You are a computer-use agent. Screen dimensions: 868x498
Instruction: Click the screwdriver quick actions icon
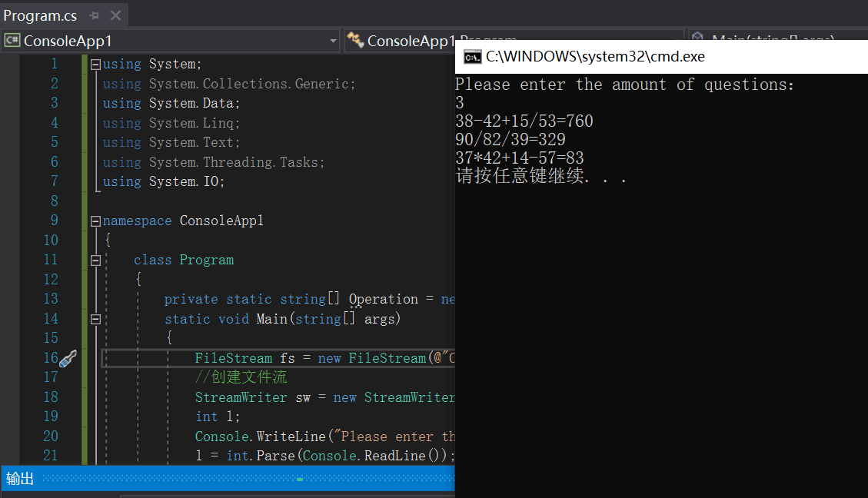pyautogui.click(x=68, y=359)
